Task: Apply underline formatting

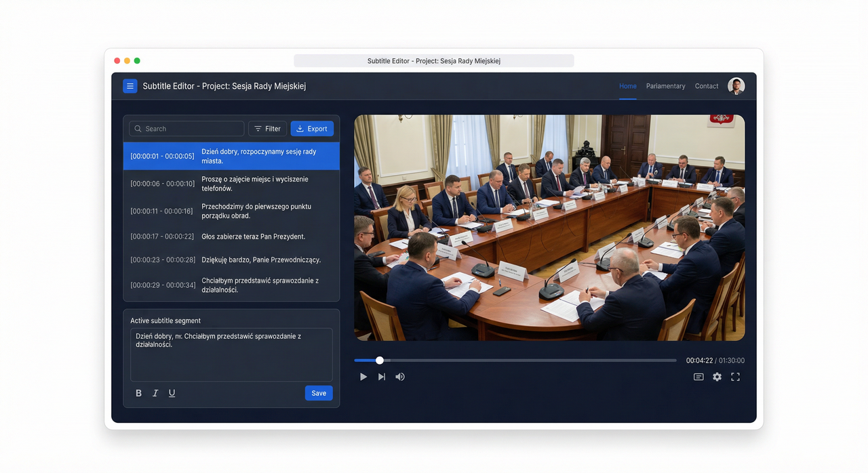Action: (x=172, y=393)
